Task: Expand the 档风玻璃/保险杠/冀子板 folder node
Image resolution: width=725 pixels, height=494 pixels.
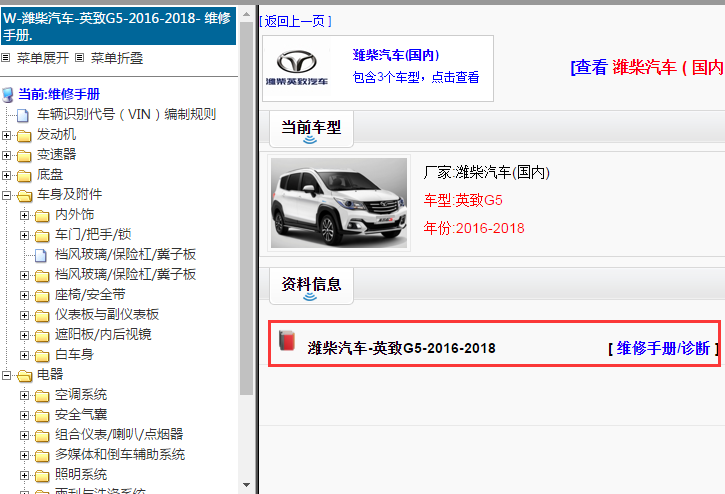Action: [25, 276]
